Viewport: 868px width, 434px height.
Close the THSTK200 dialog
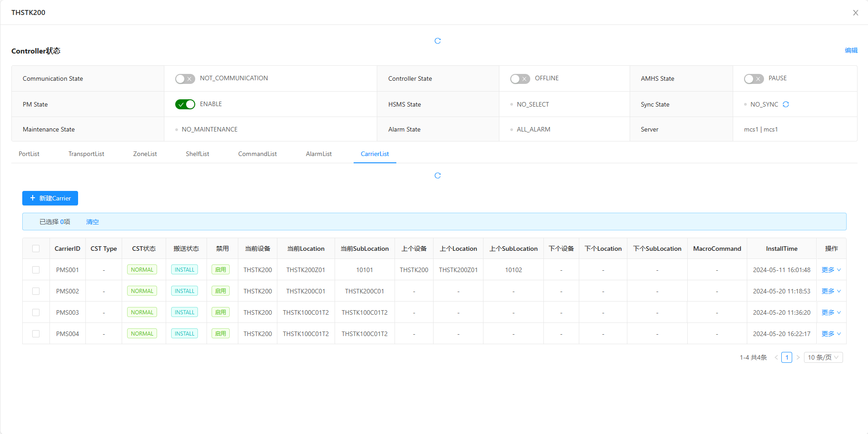[855, 13]
